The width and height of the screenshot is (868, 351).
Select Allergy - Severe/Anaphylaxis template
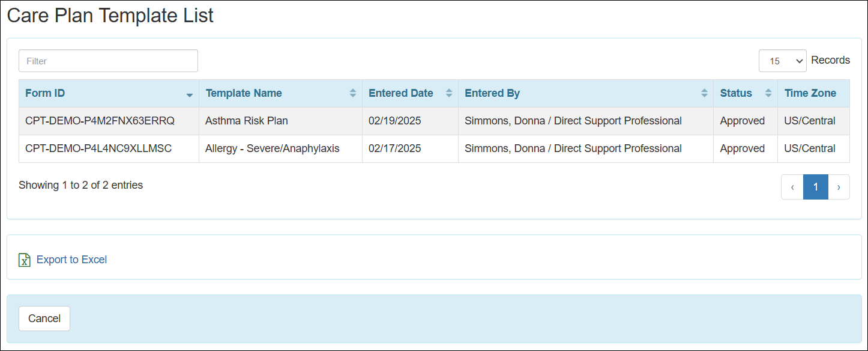click(x=273, y=148)
